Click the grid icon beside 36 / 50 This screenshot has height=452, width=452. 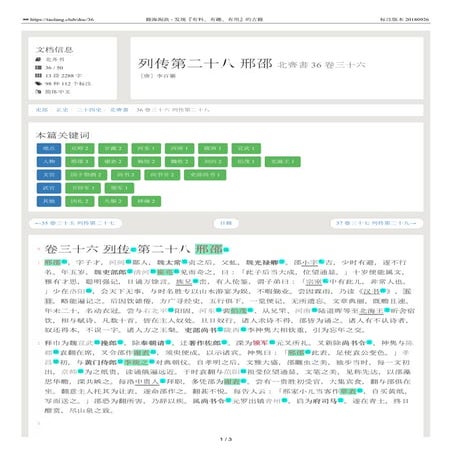point(38,67)
